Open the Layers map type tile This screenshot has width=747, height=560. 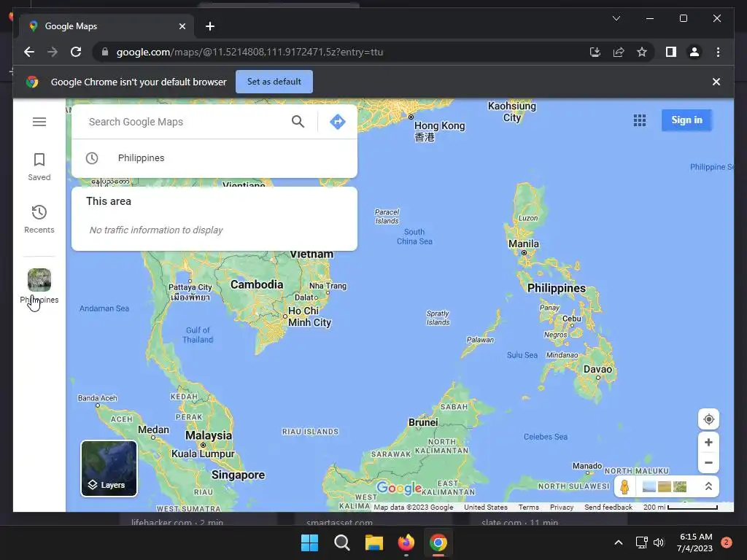click(109, 469)
